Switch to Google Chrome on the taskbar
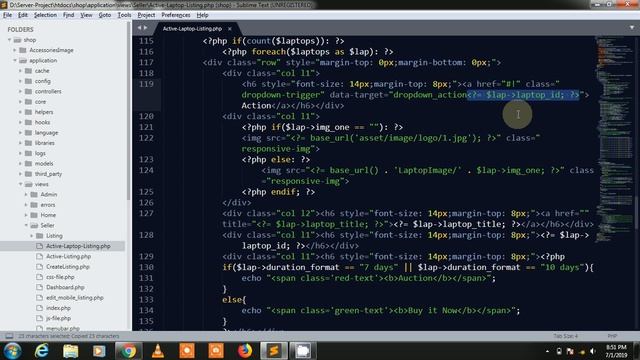Viewport: 640px width, 360px height. (128, 351)
